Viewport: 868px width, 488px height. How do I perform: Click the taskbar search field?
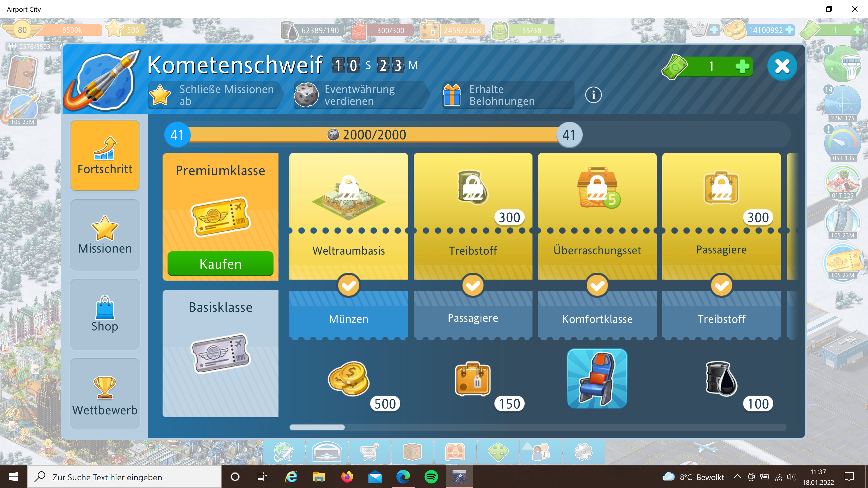pos(124,477)
